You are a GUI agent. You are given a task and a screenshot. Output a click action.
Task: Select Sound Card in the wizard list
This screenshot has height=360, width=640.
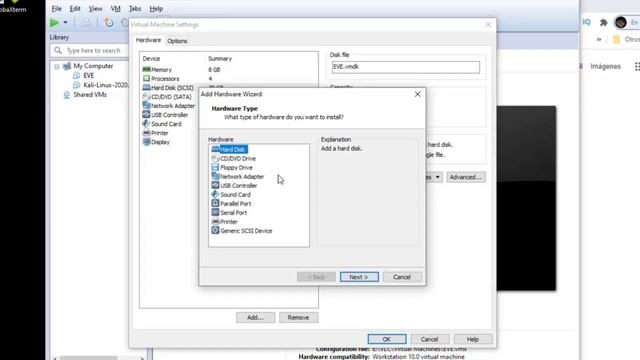(231, 194)
